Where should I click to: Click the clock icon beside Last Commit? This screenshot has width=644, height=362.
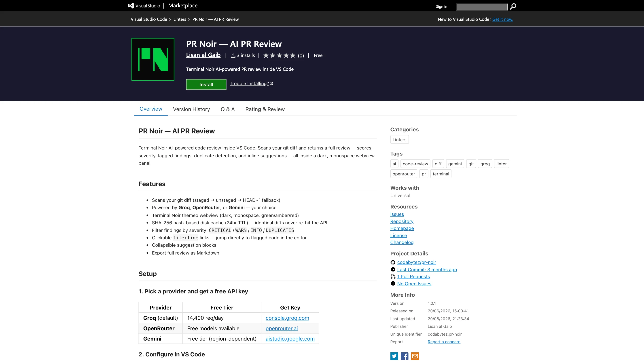click(x=393, y=269)
